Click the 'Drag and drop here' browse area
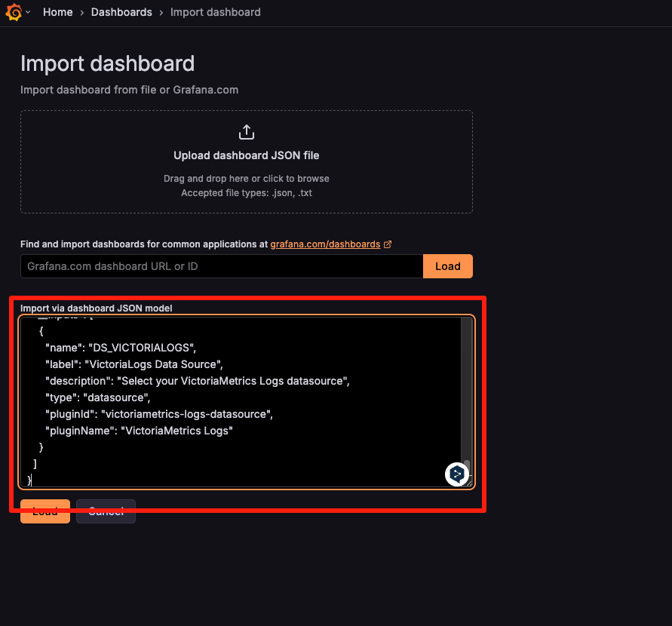The width and height of the screenshot is (672, 626). (246, 178)
